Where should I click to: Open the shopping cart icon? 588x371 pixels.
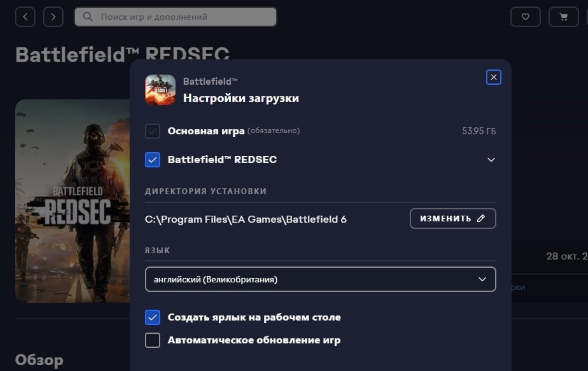[563, 17]
